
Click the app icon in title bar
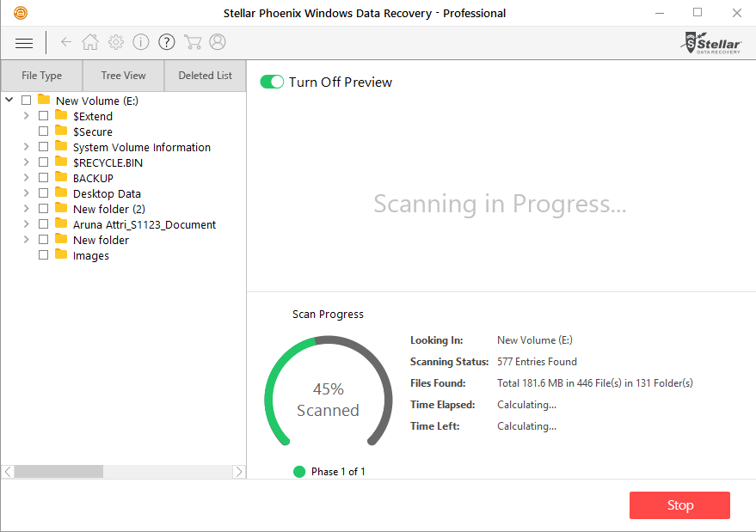click(x=21, y=13)
